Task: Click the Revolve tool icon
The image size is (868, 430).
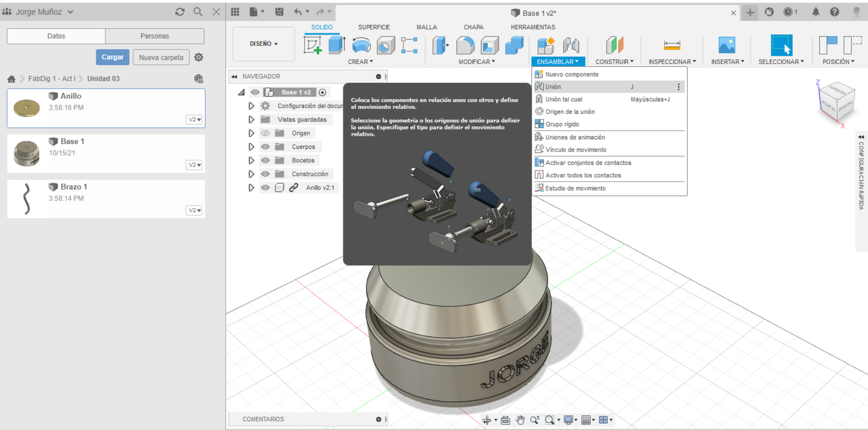Action: click(x=361, y=45)
